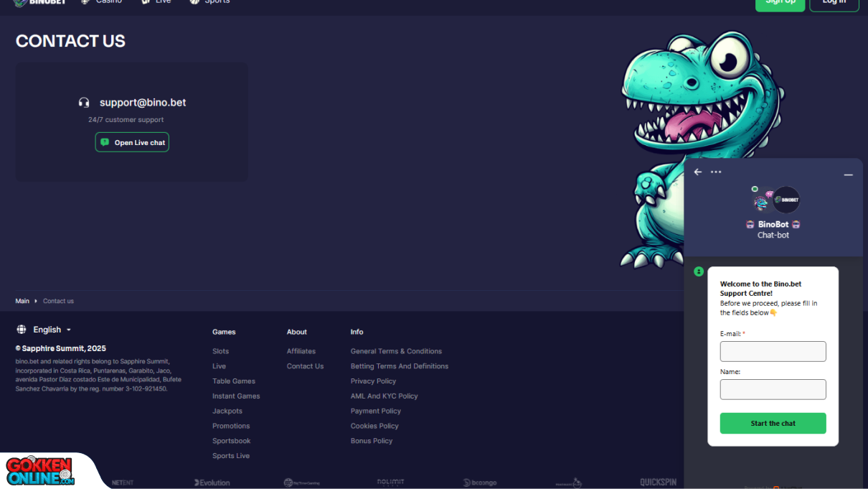The height and width of the screenshot is (489, 868).
Task: Click the © Sapphire Summit, 2025 text
Action: (x=61, y=348)
